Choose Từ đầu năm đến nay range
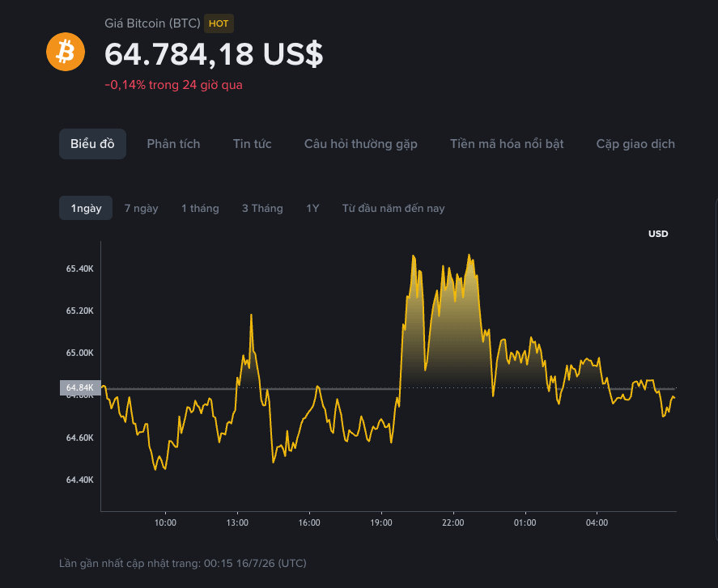 coord(393,208)
